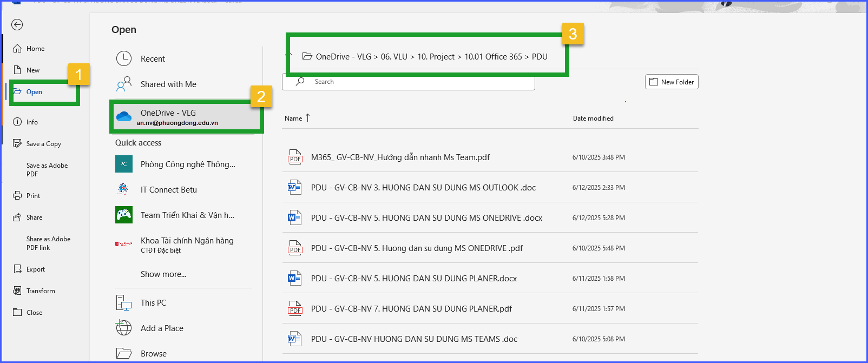Image resolution: width=868 pixels, height=363 pixels.
Task: Sort files by the Name column header
Action: pos(297,118)
